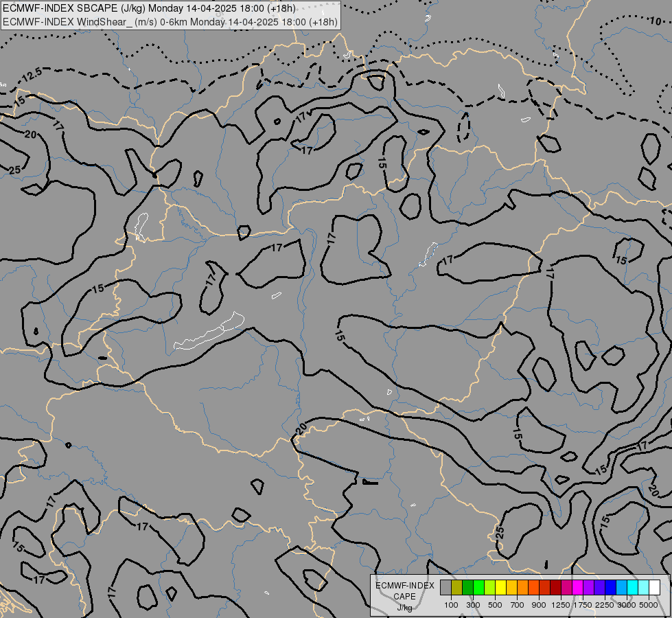Click the large white lake outline
Screen dimensions: 672x618
209,331
